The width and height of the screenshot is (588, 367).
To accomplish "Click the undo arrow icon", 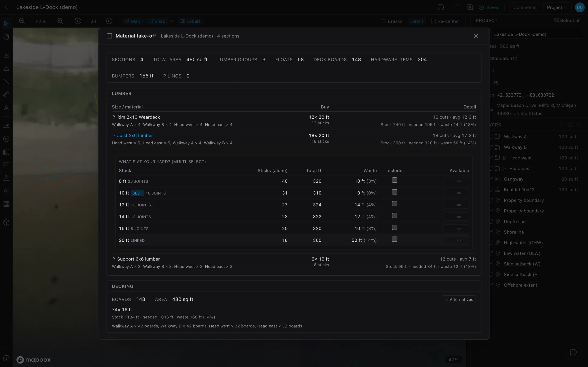I will point(441,7).
